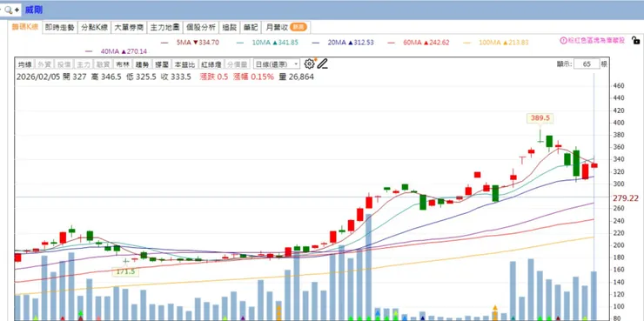Screen dimensions: 644x321
Task: Select the 大單券商 tab
Action: click(x=129, y=28)
